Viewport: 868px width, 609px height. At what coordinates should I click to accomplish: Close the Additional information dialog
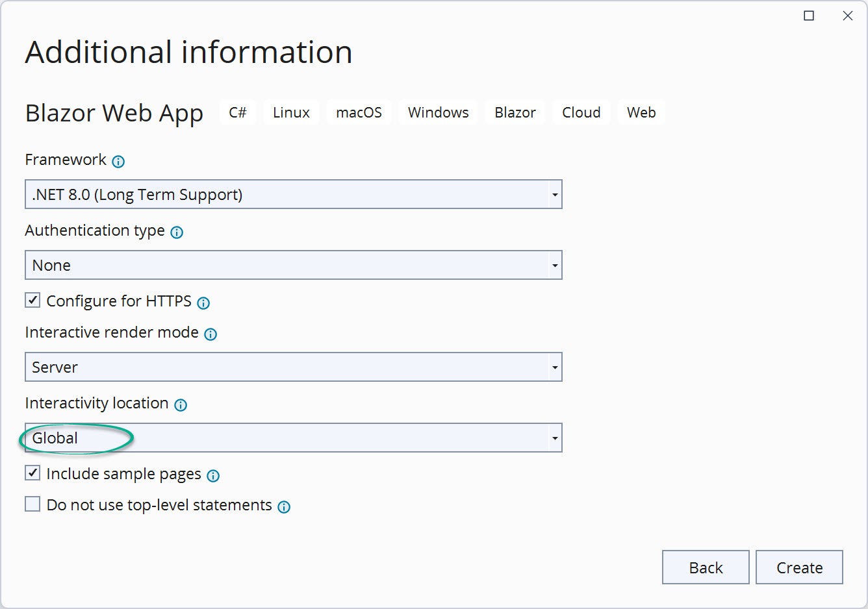[x=848, y=16]
